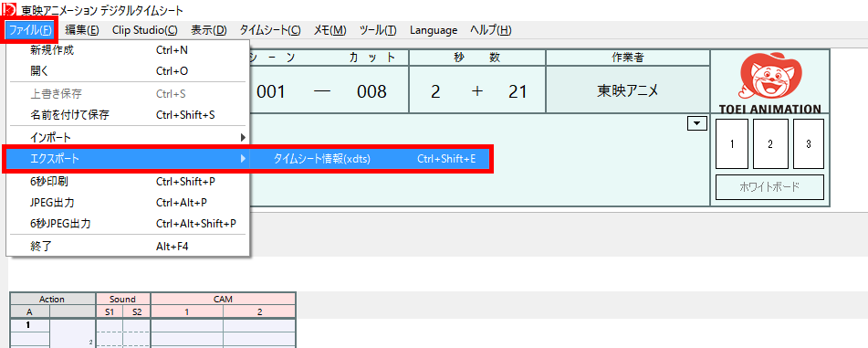Select the CAM 2 column header

pos(259,312)
